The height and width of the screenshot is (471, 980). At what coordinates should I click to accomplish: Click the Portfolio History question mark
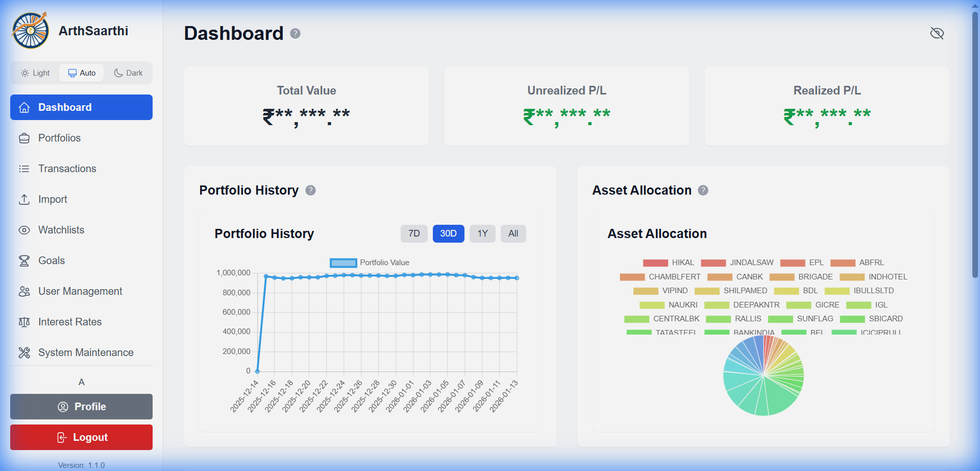click(311, 190)
